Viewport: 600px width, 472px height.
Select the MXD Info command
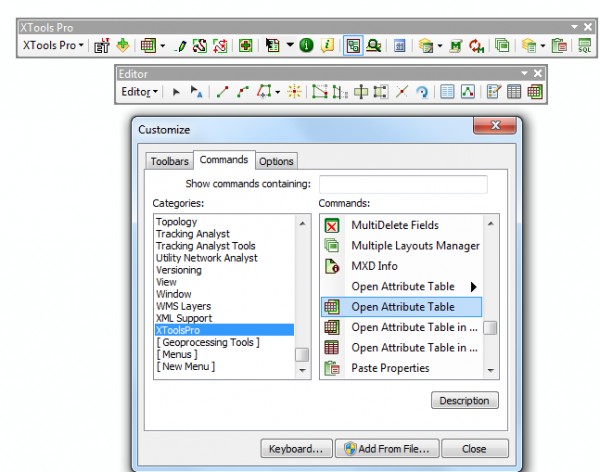tap(401, 266)
